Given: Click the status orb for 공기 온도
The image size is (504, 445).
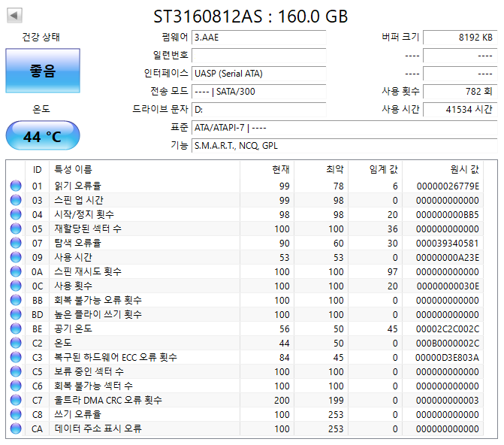Looking at the screenshot, I should (16, 329).
